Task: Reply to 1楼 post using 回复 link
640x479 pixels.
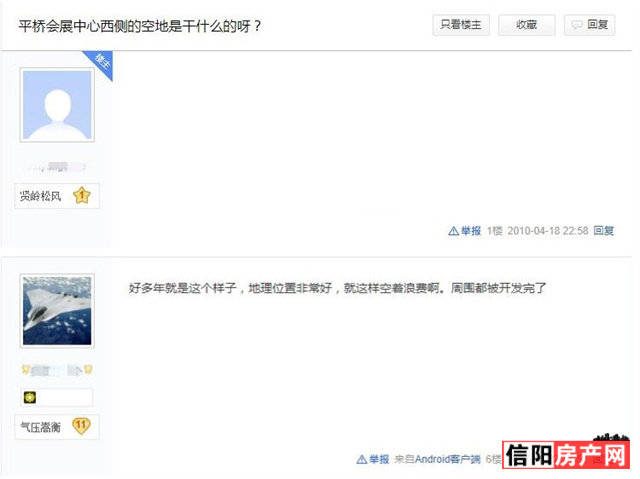Action: click(x=603, y=231)
